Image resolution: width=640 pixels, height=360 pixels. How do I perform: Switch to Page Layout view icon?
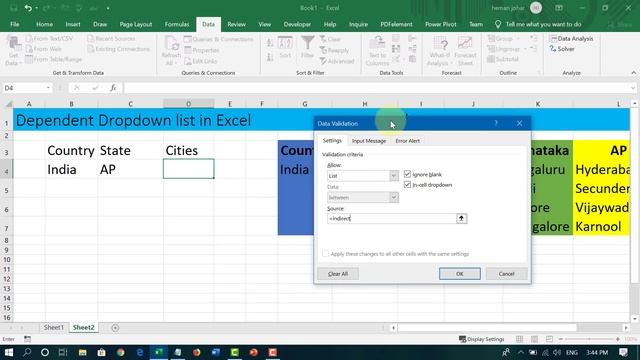(534, 339)
